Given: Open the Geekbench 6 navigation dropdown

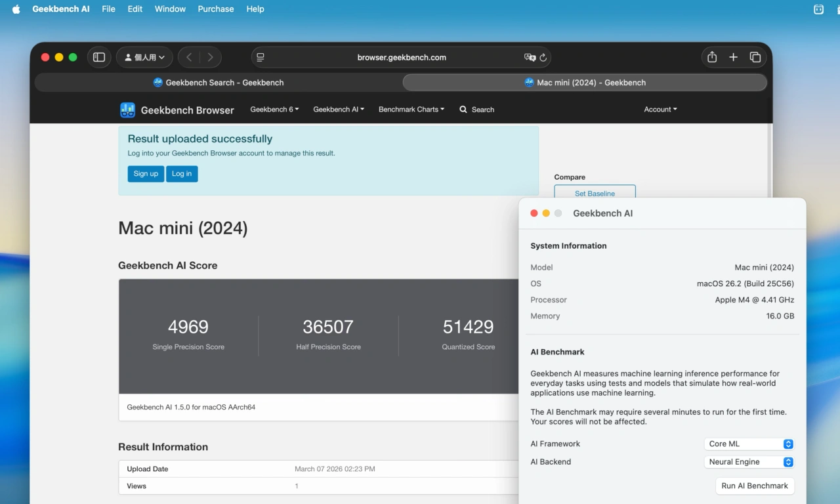Looking at the screenshot, I should [274, 110].
